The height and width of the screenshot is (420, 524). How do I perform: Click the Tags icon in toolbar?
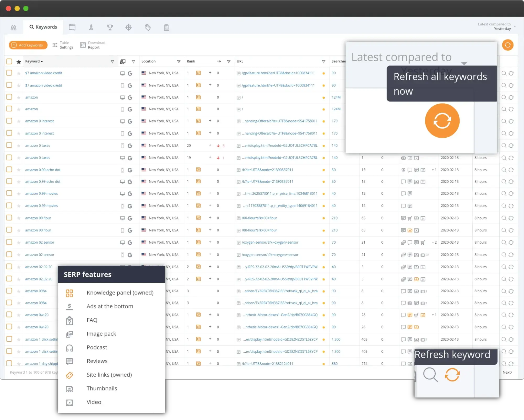pos(147,28)
